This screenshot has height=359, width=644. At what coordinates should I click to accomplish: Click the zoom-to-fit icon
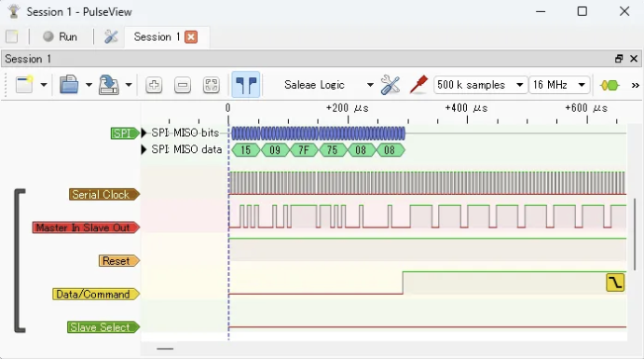(212, 85)
